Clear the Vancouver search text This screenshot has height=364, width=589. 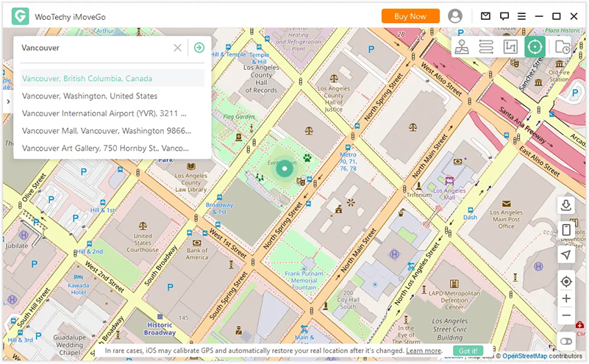pyautogui.click(x=177, y=48)
